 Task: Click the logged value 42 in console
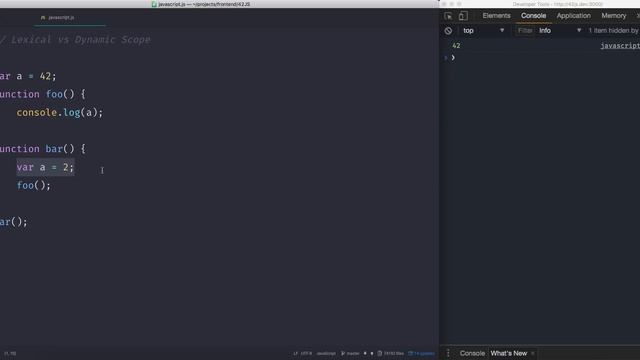pyautogui.click(x=456, y=46)
